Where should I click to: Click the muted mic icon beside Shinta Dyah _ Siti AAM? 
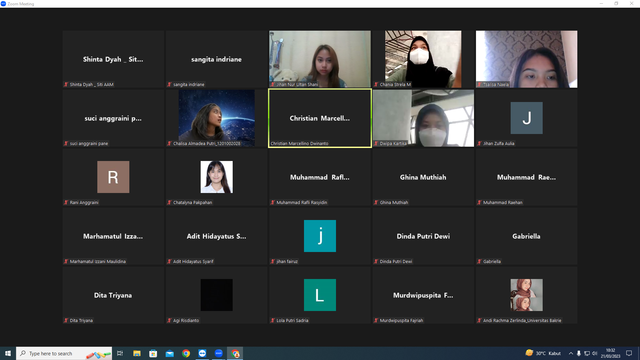tap(66, 84)
